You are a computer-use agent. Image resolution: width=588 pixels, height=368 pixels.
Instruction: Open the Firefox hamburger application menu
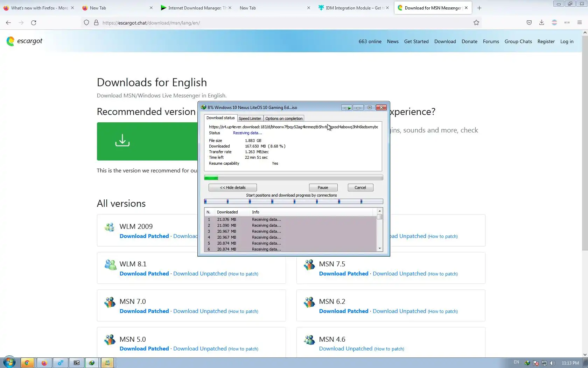[x=580, y=23]
